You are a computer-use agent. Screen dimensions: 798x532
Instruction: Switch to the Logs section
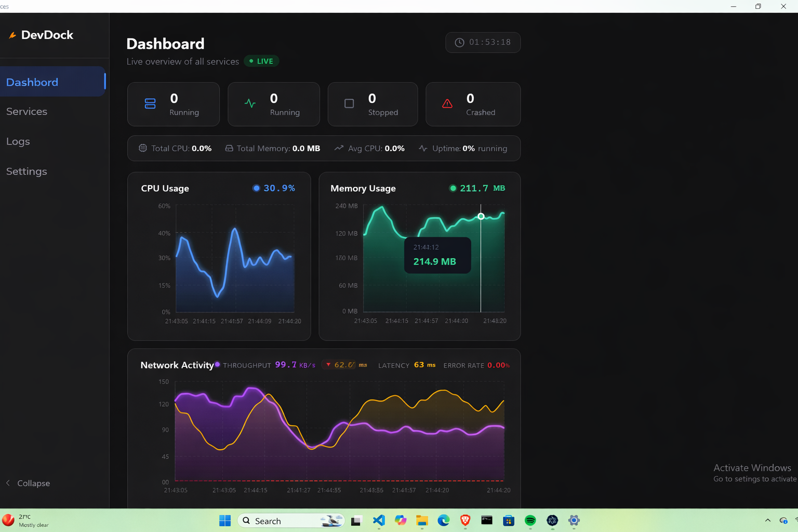click(x=18, y=141)
